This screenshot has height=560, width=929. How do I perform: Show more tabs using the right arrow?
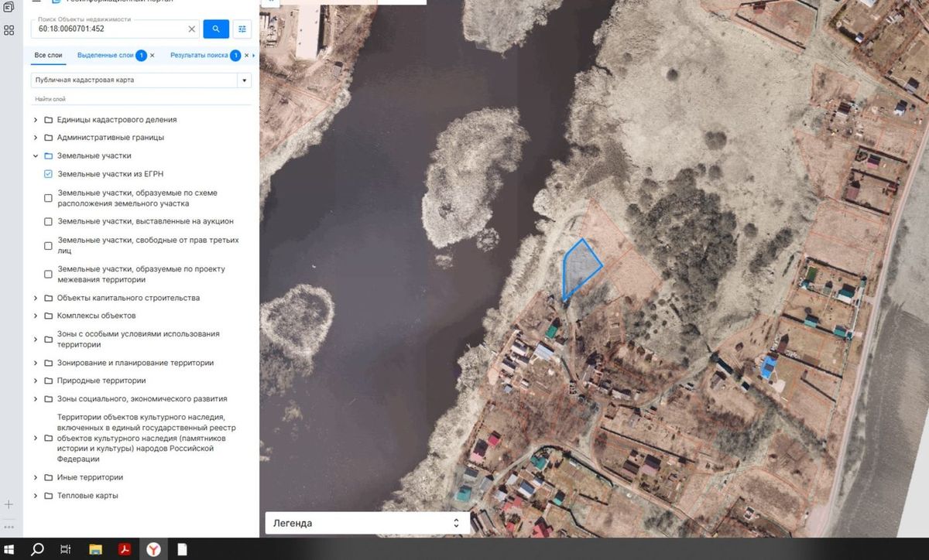(254, 56)
